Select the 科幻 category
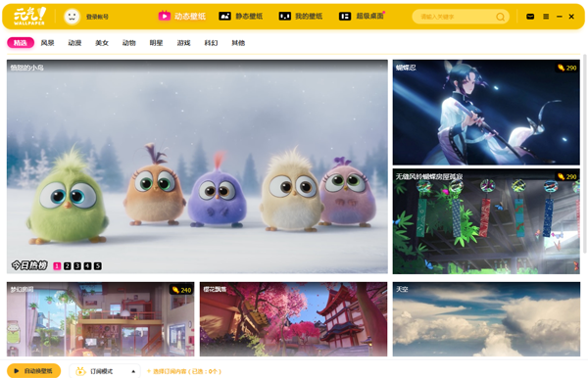The width and height of the screenshot is (588, 378). [x=211, y=43]
